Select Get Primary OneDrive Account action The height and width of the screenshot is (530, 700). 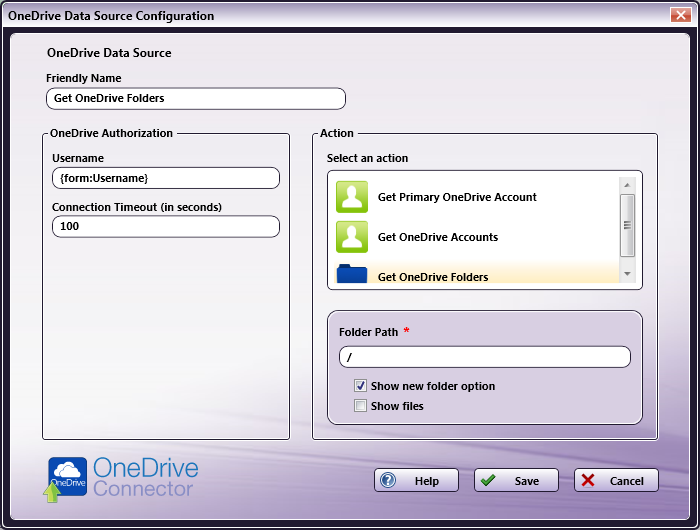pos(476,197)
